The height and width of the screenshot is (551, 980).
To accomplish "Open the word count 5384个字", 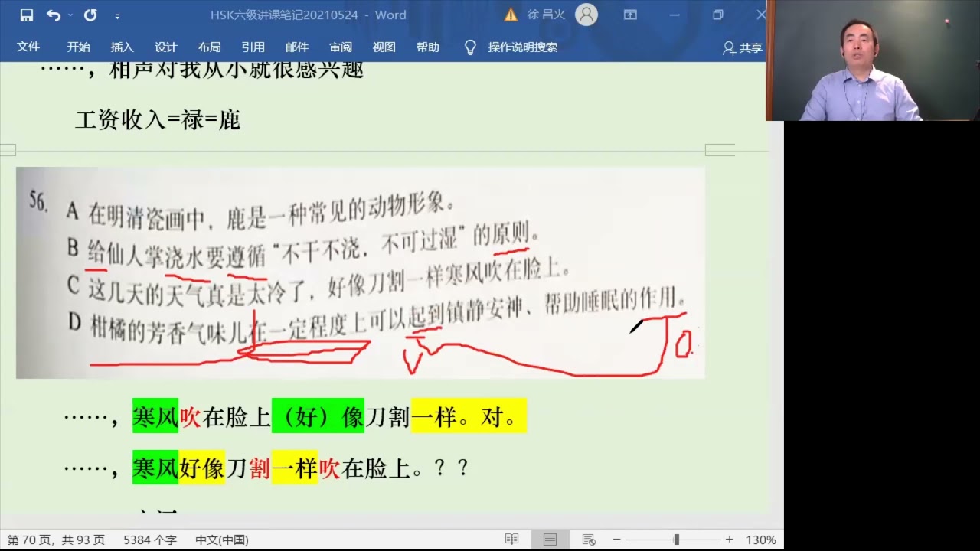I will tap(150, 540).
